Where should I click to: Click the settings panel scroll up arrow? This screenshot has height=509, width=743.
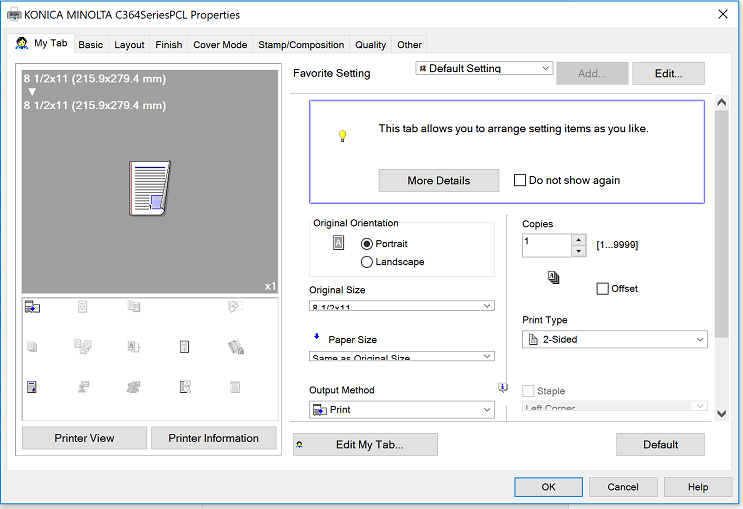tap(722, 102)
